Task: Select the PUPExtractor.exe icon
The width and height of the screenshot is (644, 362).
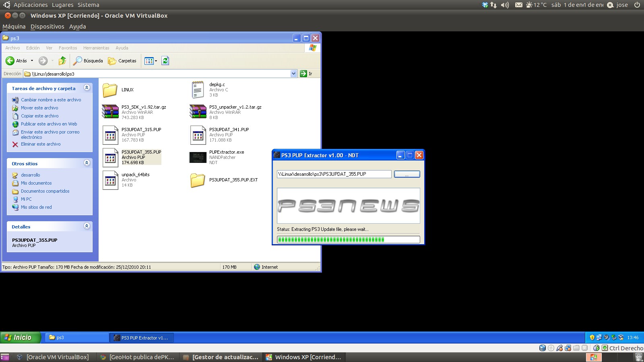Action: [198, 157]
